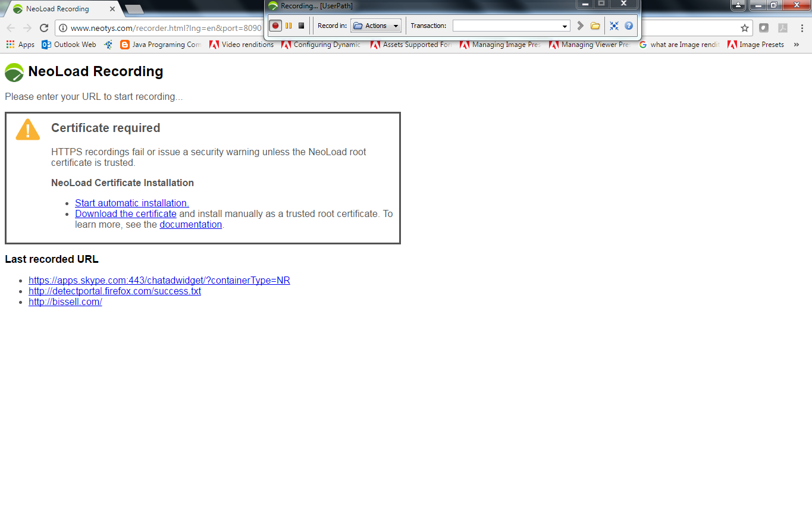Screen dimensions: 812x509
Task: Open the Outlook Web bookmark
Action: coord(69,45)
